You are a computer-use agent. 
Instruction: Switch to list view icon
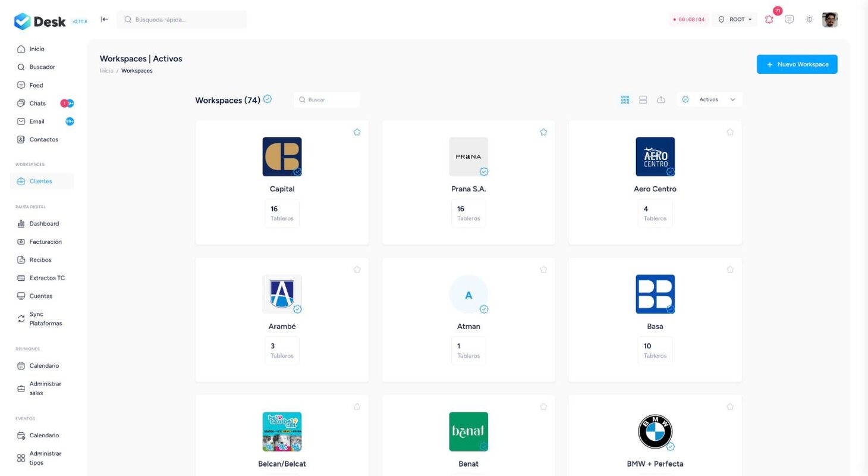pos(643,100)
